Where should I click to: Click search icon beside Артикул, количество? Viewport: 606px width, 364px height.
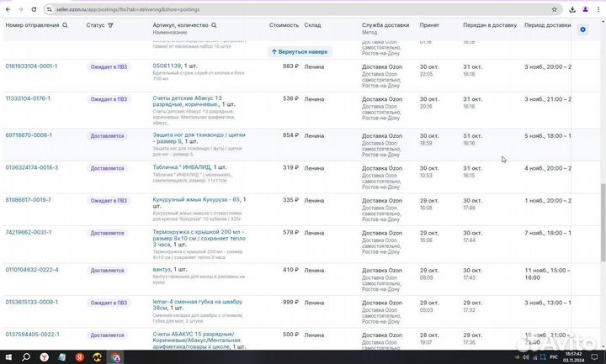click(214, 25)
